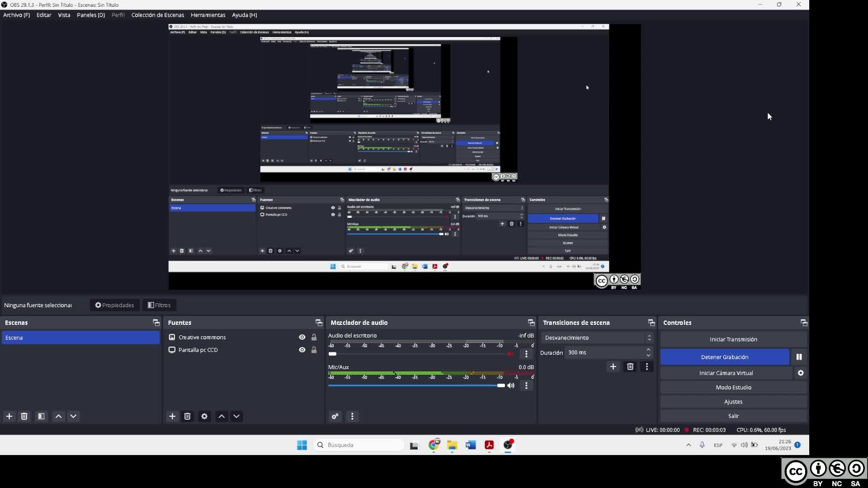Lock the Creative commons source

coord(314,338)
